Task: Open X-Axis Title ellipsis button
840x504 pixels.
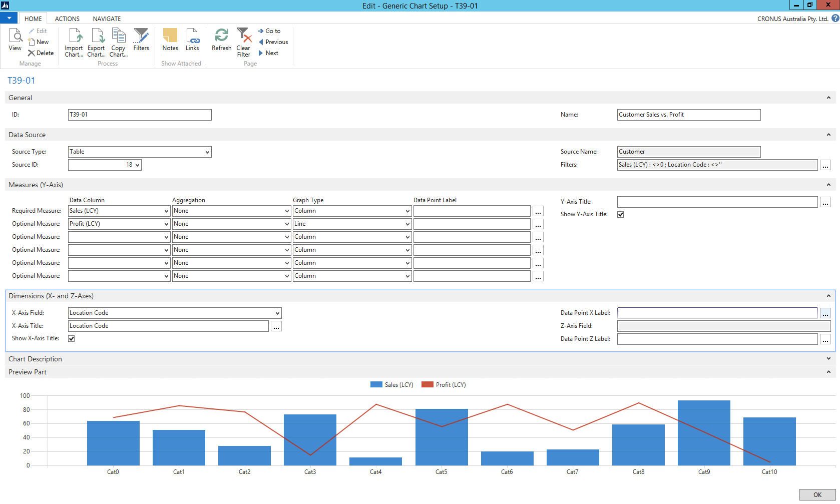Action: [276, 326]
